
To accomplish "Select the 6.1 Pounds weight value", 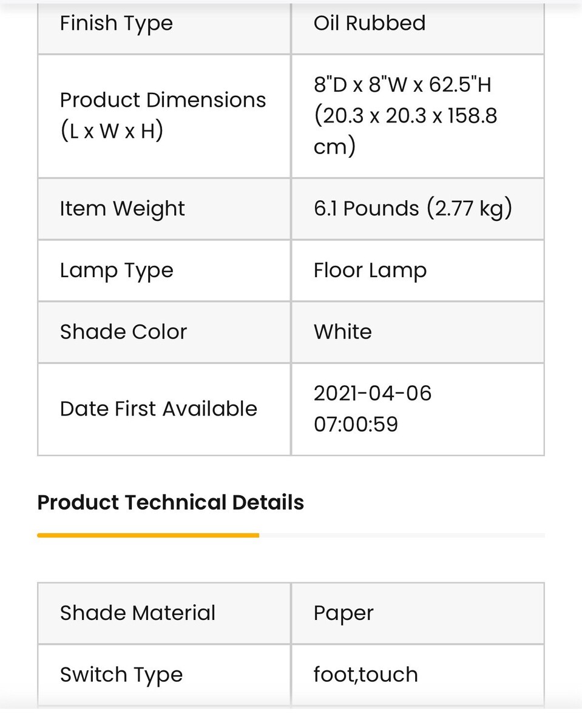I will coord(413,209).
